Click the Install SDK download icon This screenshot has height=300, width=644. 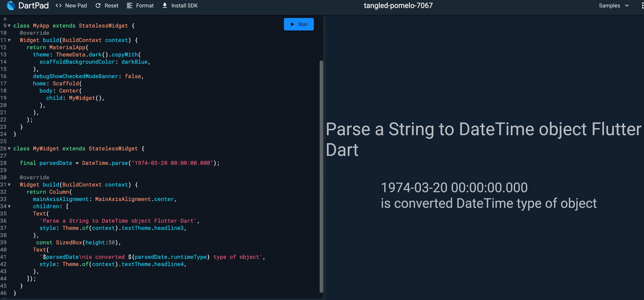coord(165,5)
